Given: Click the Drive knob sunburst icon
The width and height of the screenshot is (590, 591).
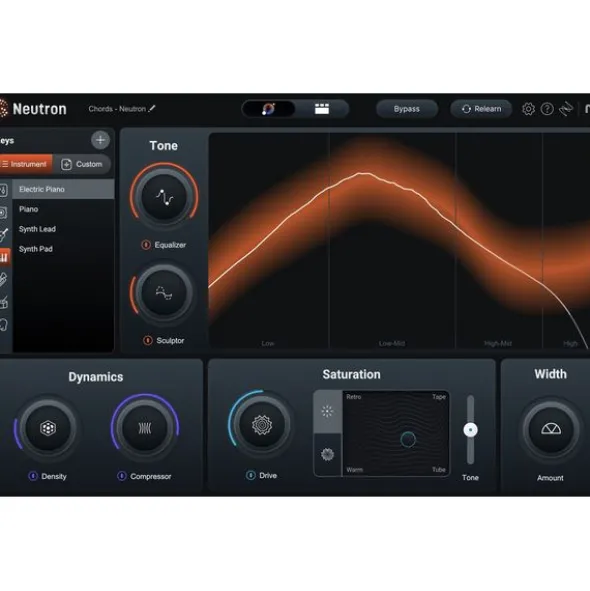Looking at the screenshot, I should pyautogui.click(x=262, y=425).
